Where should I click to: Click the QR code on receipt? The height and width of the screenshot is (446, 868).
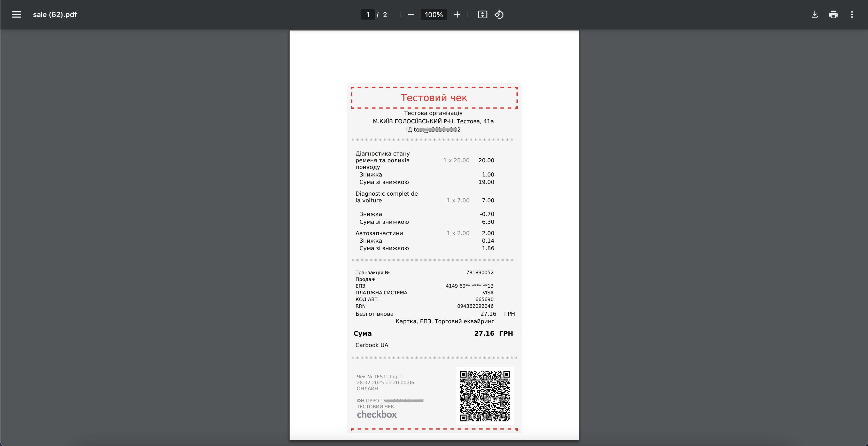(x=485, y=396)
